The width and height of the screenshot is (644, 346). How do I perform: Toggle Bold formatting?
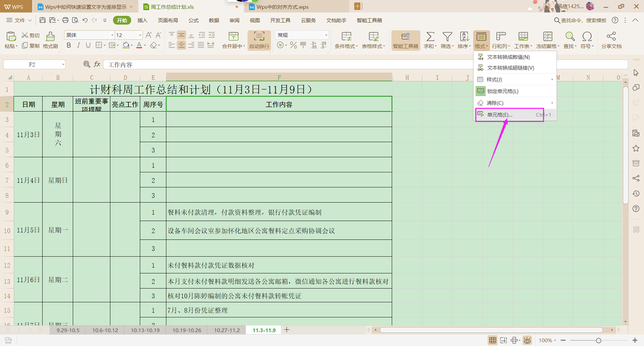tap(69, 46)
